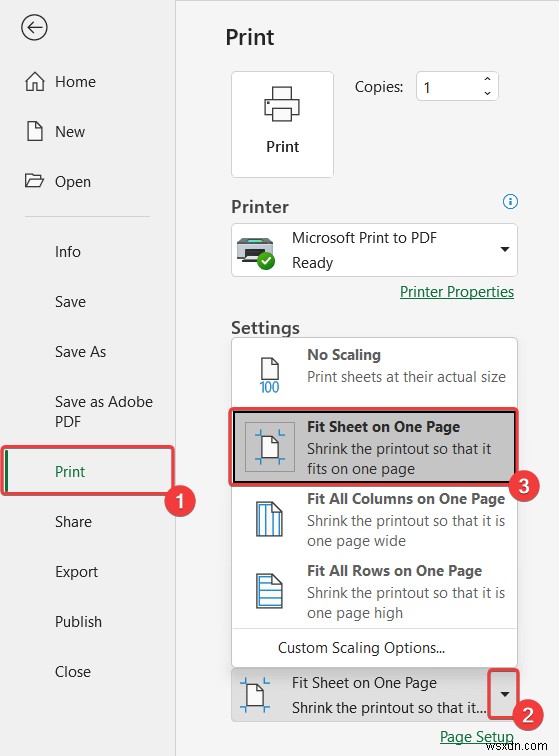Select No Scaling option
The width and height of the screenshot is (559, 756).
coord(374,372)
